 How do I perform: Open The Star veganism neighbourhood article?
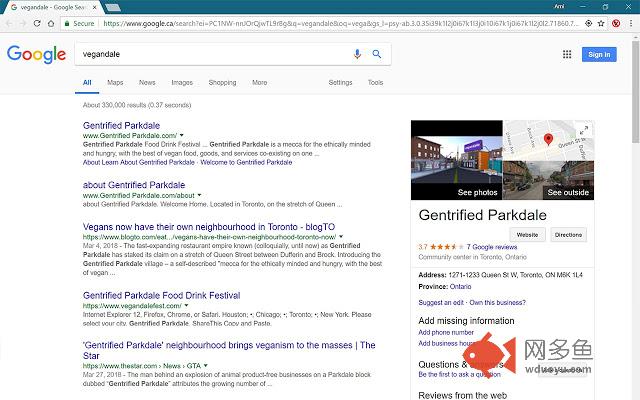click(229, 350)
